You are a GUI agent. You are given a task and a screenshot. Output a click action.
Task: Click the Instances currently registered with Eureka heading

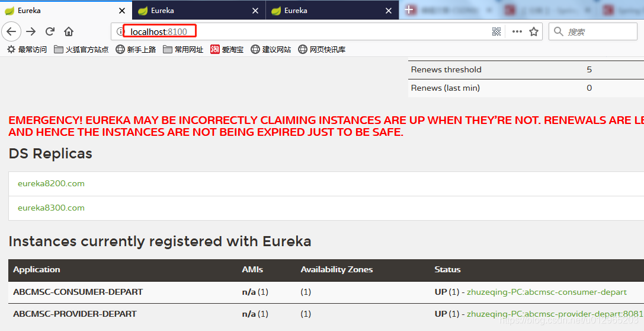(160, 241)
